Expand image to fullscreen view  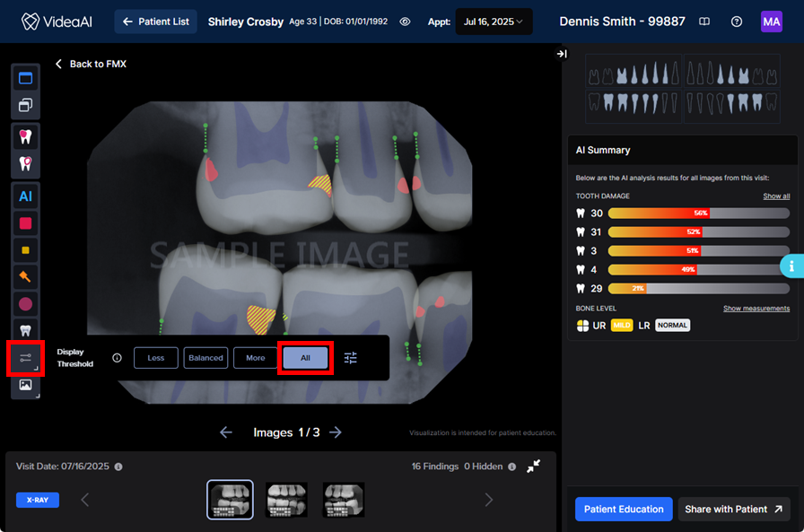[x=534, y=467]
